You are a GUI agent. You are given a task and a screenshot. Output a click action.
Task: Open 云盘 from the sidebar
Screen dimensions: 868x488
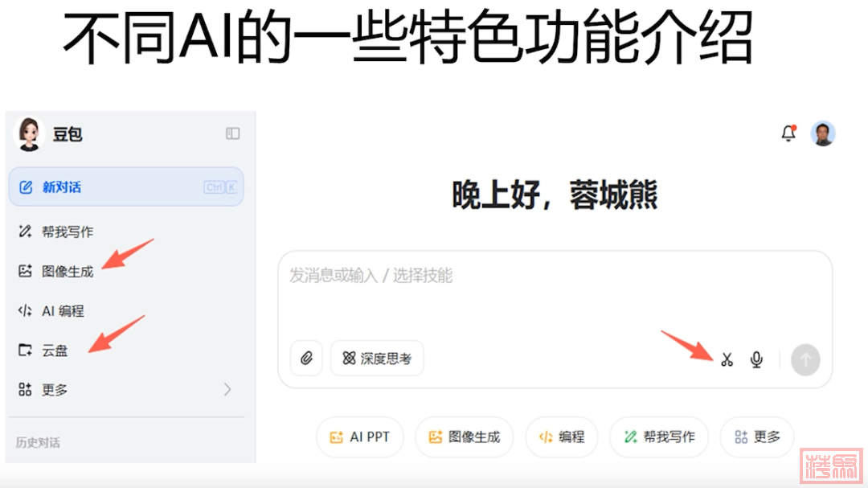(55, 351)
